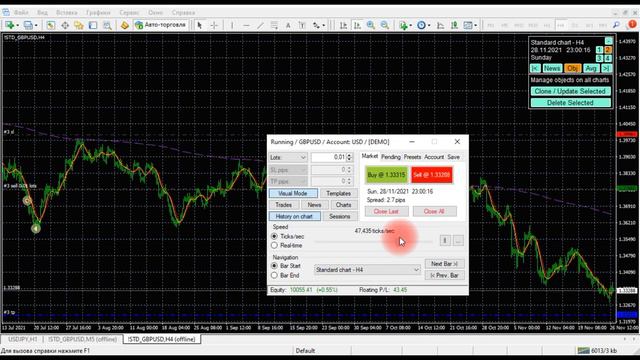Open the templates toolbar icon
This screenshot has width=640, height=360.
pos(468,25)
